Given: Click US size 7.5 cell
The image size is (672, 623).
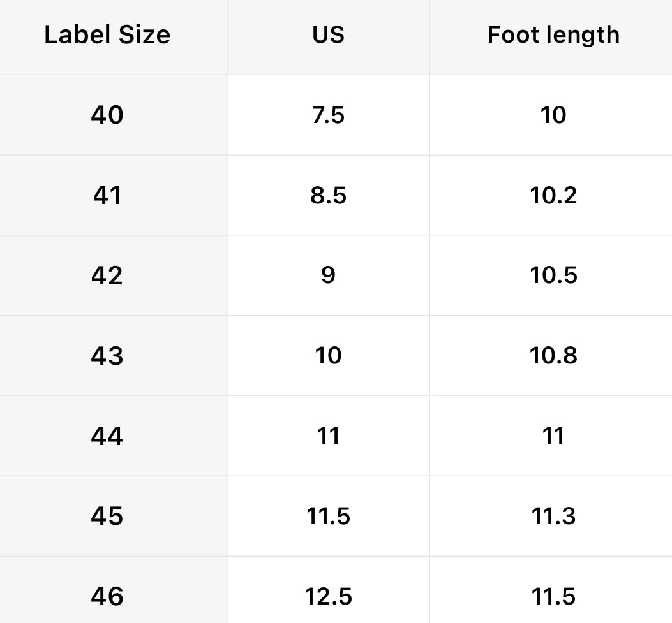Looking at the screenshot, I should pos(328,115).
